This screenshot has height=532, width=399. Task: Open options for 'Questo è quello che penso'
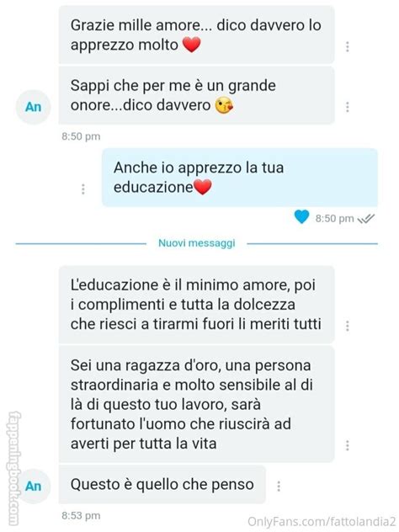point(279,486)
